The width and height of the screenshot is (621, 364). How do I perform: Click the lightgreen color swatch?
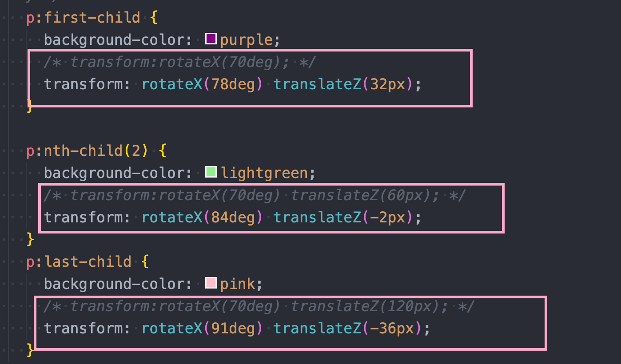[211, 172]
